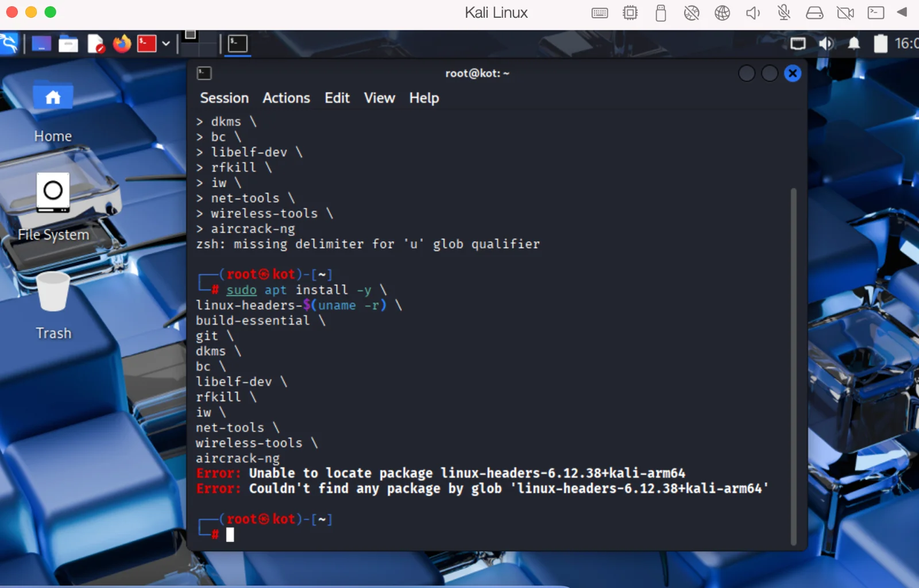The width and height of the screenshot is (919, 588).
Task: Open the USB devices icon in toolbar
Action: pyautogui.click(x=661, y=13)
